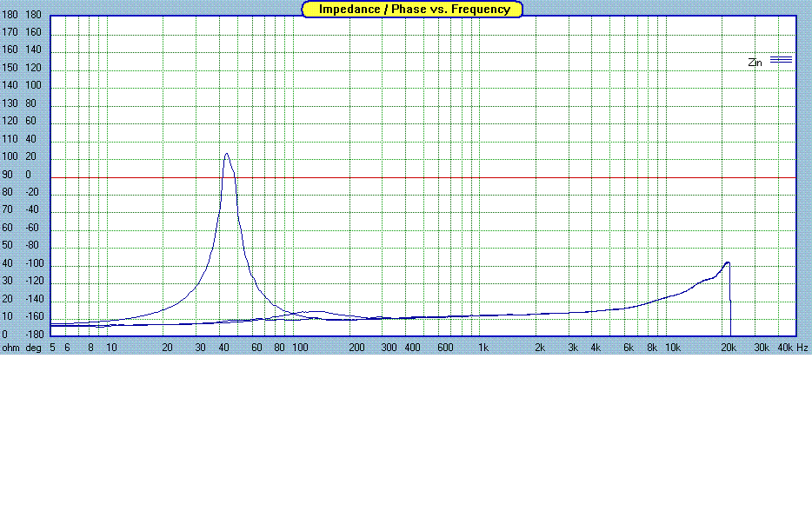Click the '600' frequency axis label
812x511 pixels.
click(445, 348)
